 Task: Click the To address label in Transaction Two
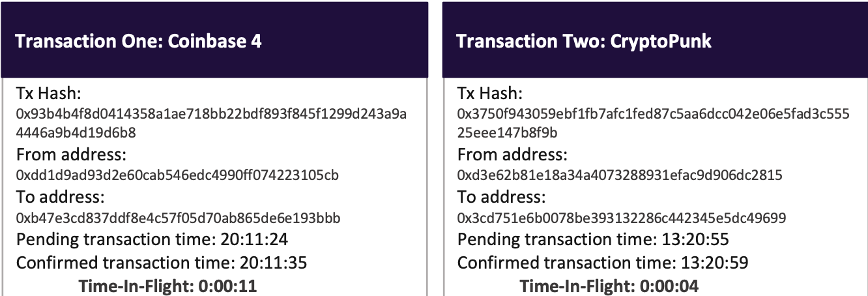[502, 197]
